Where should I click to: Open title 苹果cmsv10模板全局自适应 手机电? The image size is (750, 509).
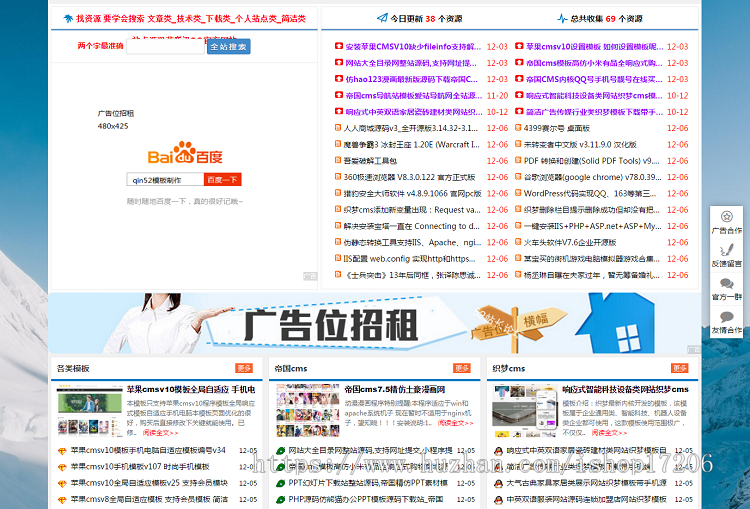point(191,389)
